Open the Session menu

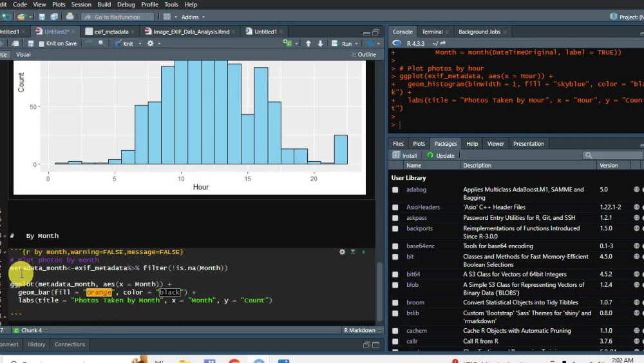(81, 5)
